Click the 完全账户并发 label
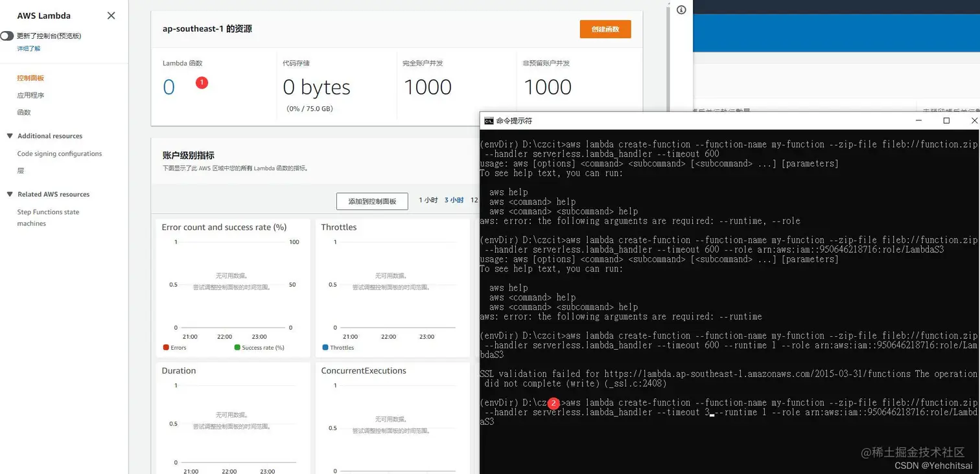This screenshot has width=980, height=474. coord(423,63)
